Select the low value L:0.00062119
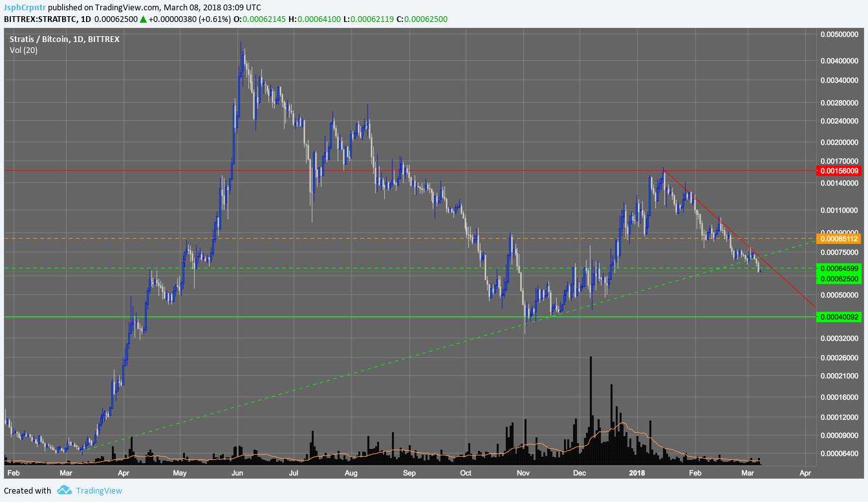Screen dimensions: 868x502 click(368, 19)
